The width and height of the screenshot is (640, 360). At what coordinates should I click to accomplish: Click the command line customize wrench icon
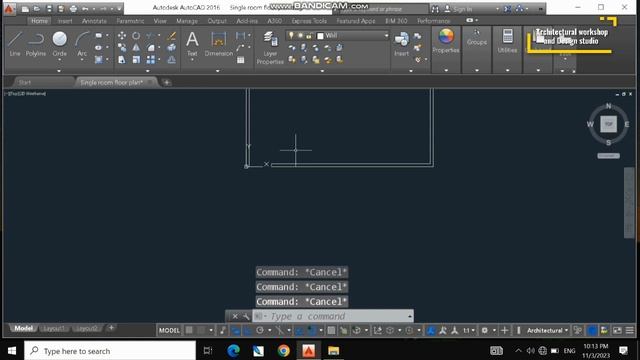pyautogui.click(x=246, y=316)
